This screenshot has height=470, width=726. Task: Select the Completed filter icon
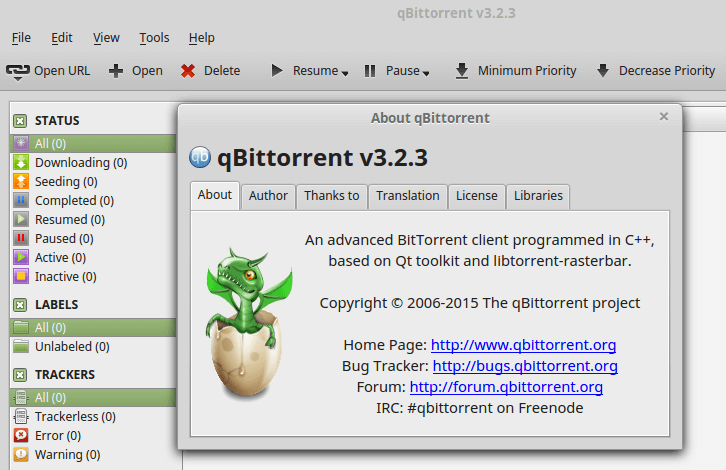[21, 201]
